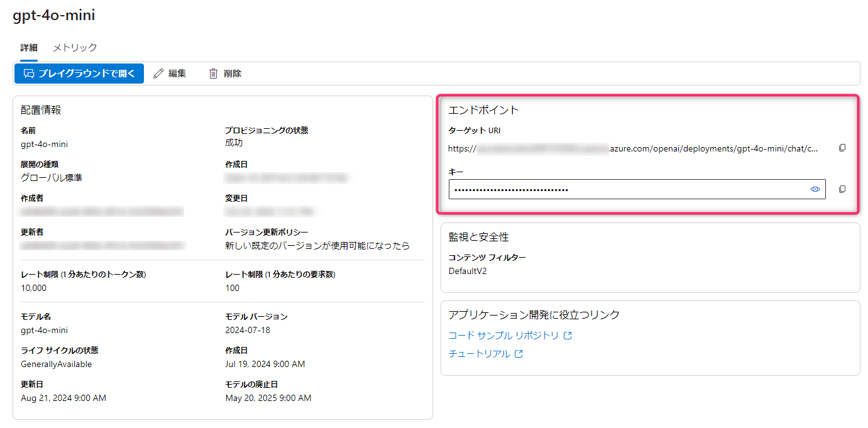This screenshot has height=428, width=868.
Task: Click the グローバル標準 deployment type value
Action: (52, 178)
